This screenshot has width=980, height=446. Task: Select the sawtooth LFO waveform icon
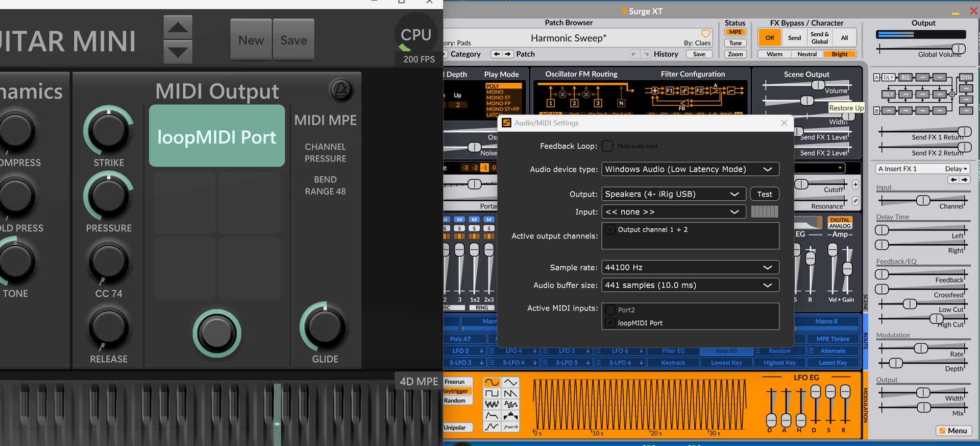click(x=510, y=393)
